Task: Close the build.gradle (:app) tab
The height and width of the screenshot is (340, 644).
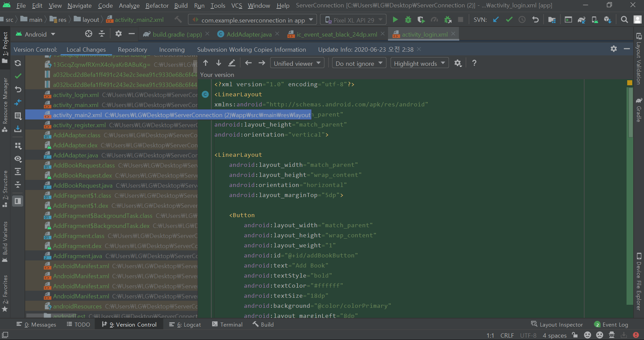Action: point(207,34)
